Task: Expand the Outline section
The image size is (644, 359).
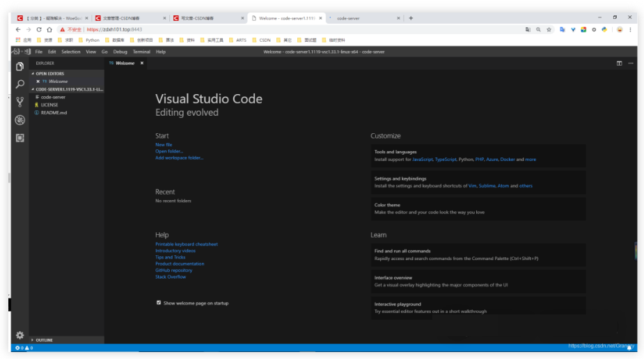Action: click(43, 340)
